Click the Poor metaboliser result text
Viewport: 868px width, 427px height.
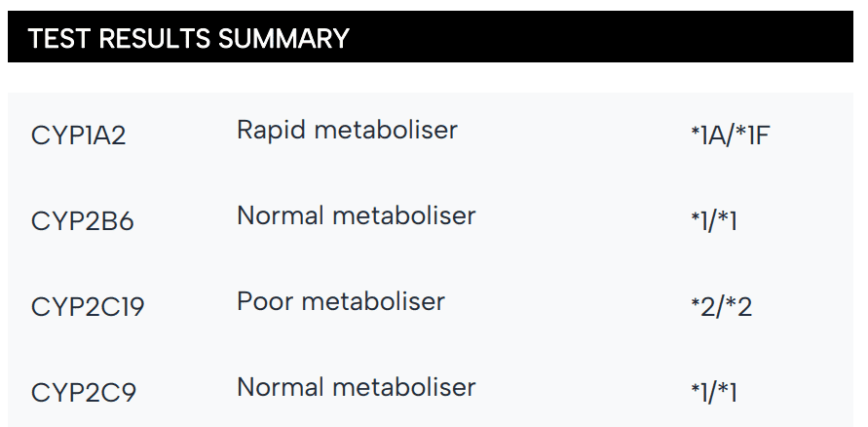(x=340, y=301)
